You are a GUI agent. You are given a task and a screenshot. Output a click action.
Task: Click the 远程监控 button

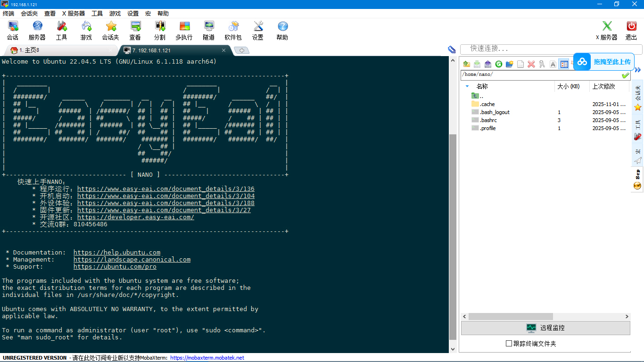click(x=545, y=328)
